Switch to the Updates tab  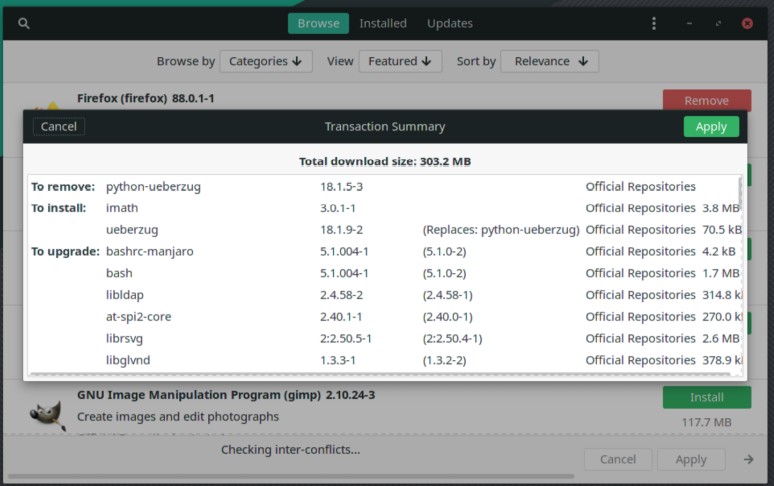coord(450,23)
